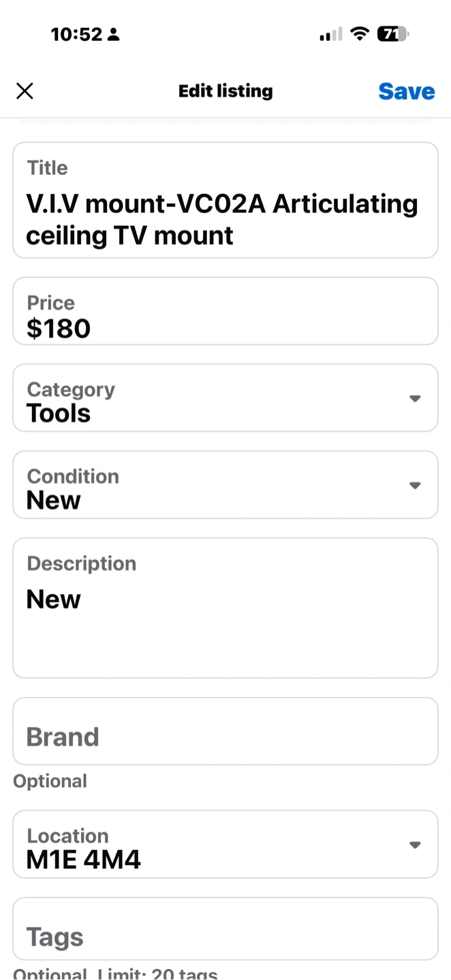The height and width of the screenshot is (980, 451).
Task: Change the M1E 4M4 location value
Action: tap(83, 860)
